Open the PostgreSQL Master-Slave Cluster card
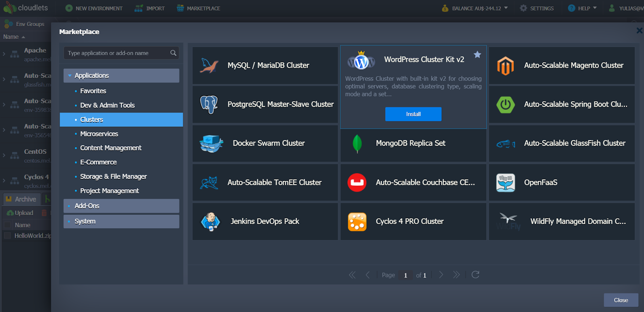This screenshot has width=644, height=312. pos(265,105)
